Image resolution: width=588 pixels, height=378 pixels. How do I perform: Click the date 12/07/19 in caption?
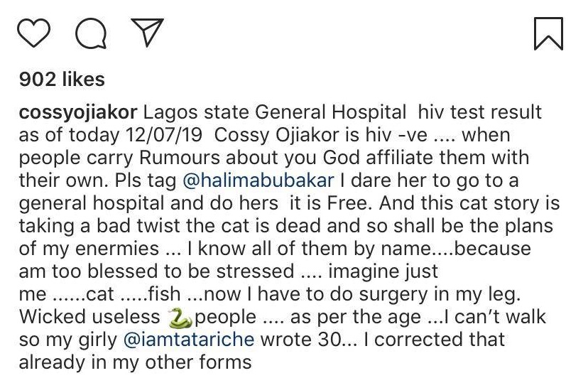click(x=164, y=135)
